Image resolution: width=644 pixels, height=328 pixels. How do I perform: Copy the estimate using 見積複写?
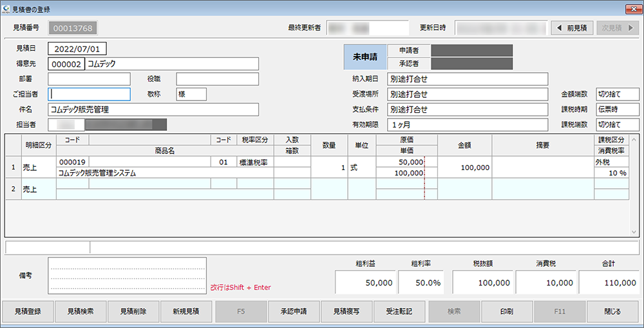point(346,311)
